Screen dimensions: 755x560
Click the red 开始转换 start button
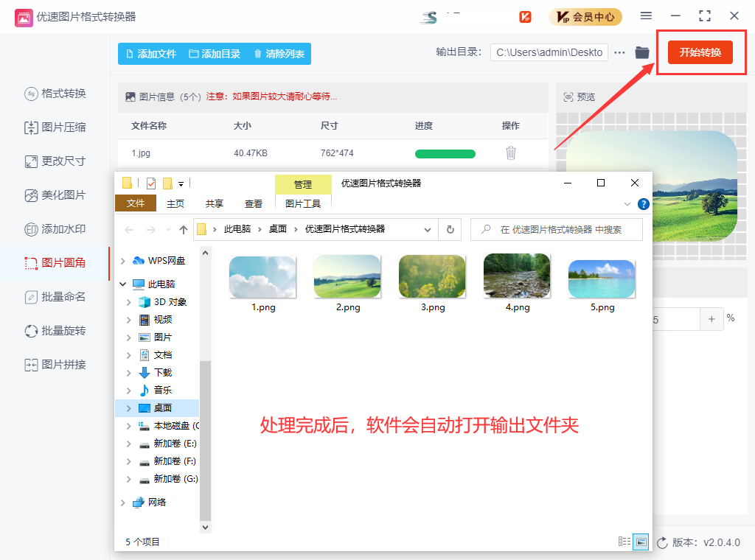(700, 52)
